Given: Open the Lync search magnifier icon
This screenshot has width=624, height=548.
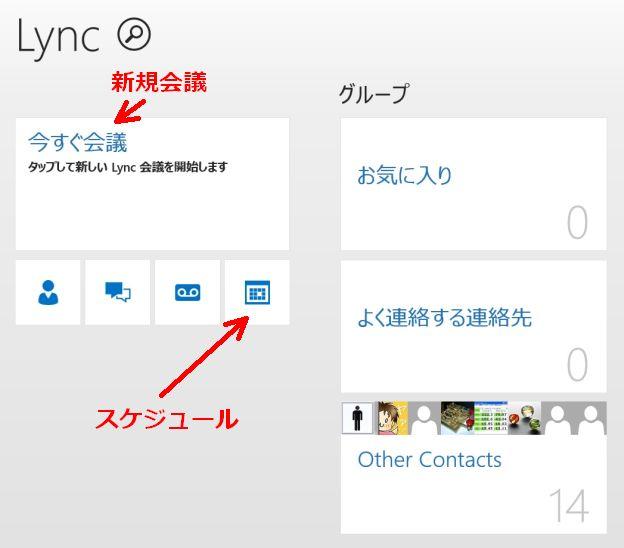Looking at the screenshot, I should (134, 34).
